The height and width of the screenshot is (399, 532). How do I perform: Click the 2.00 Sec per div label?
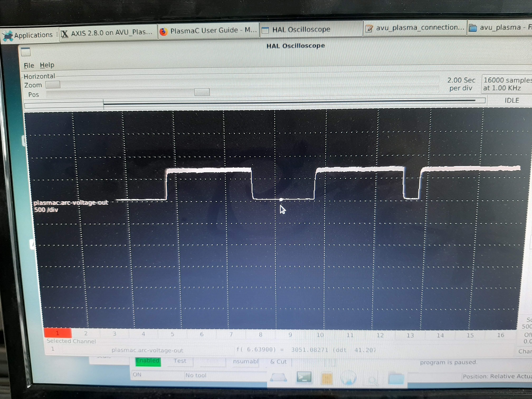[x=461, y=84]
